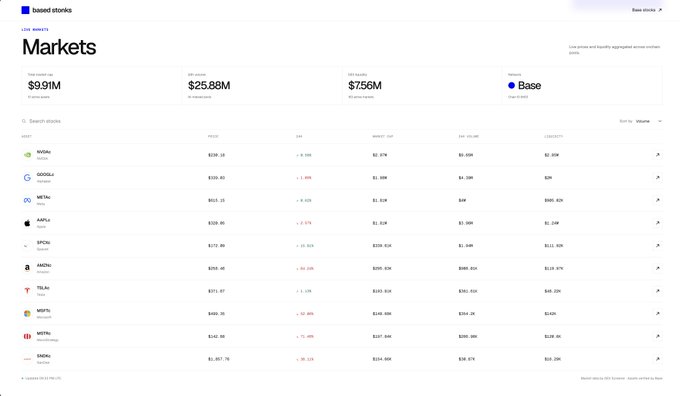
Task: Click the $25.88M 24h volume value
Action: coord(209,85)
